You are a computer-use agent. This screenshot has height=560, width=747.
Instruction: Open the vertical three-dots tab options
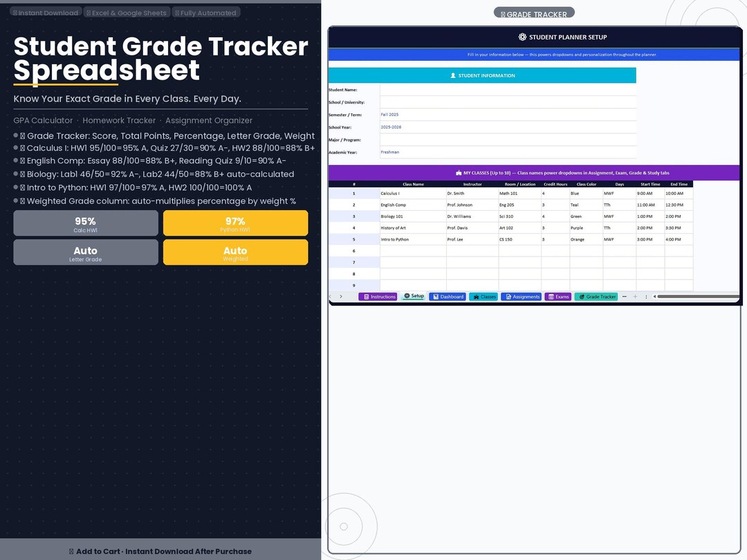point(646,297)
